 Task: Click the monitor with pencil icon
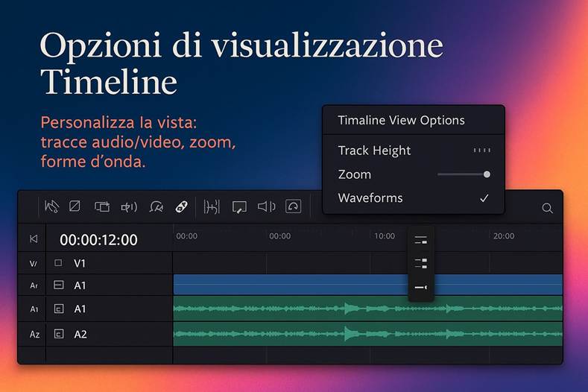pyautogui.click(x=239, y=207)
